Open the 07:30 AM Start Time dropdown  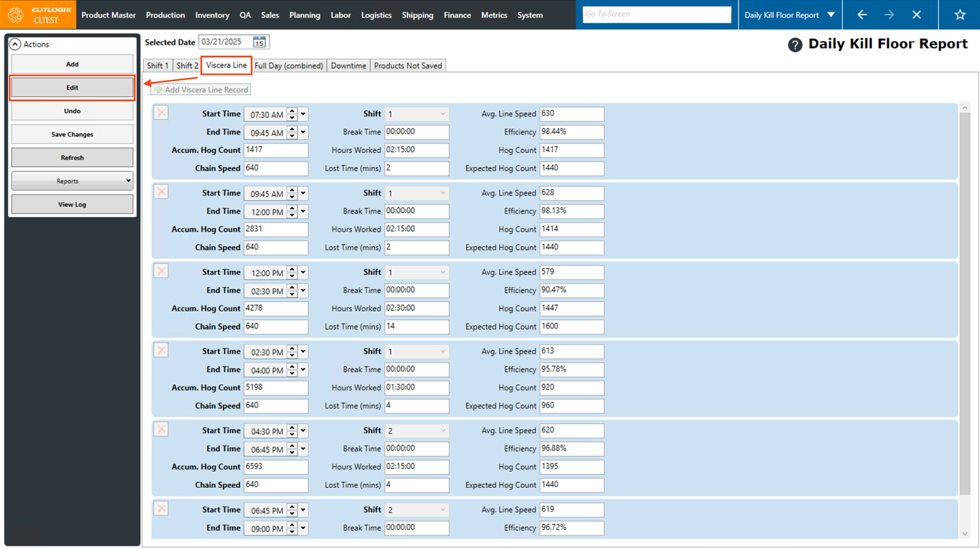303,114
